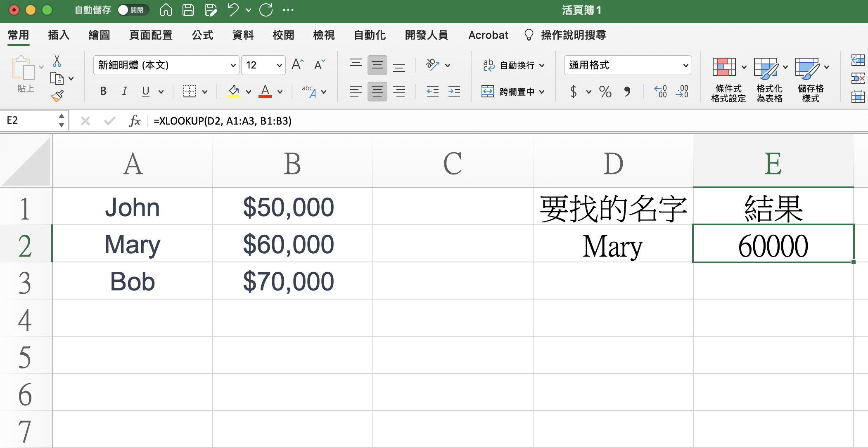
Task: Expand the number format dropdown 通用格式
Action: pyautogui.click(x=685, y=65)
